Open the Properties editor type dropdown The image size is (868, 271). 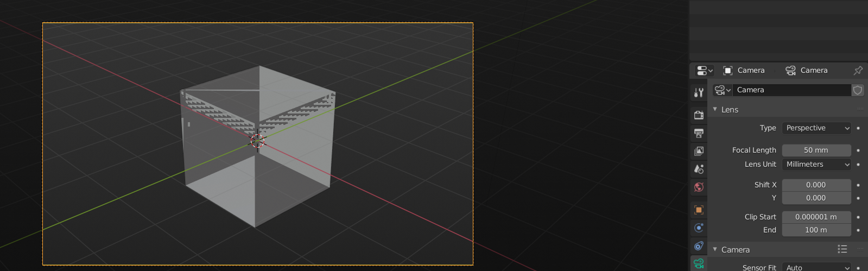(x=705, y=71)
